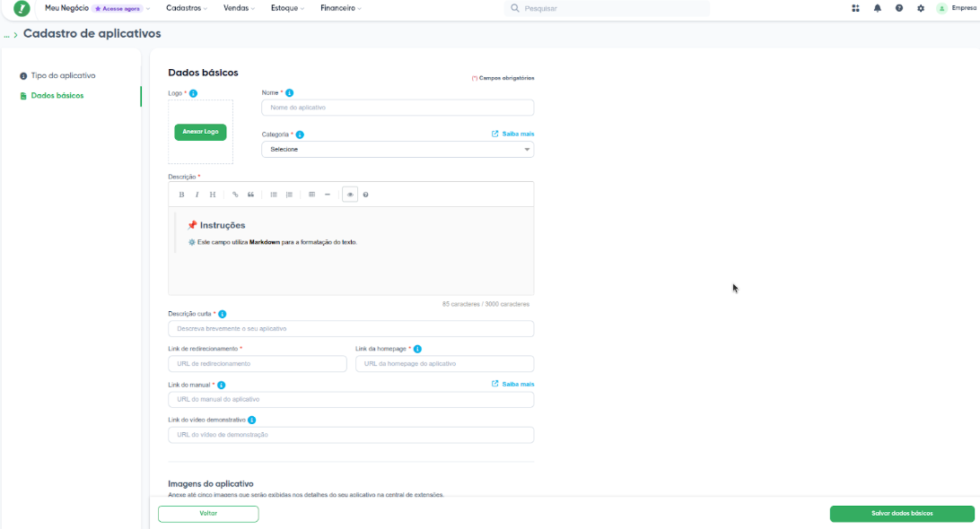The image size is (980, 529).
Task: Open the help icon in the top bar
Action: 898,9
